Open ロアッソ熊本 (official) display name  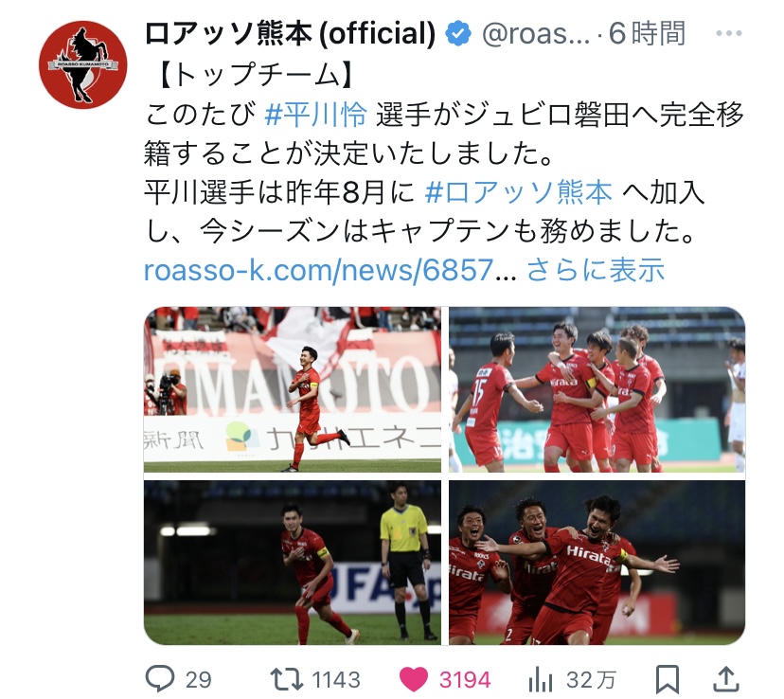[x=290, y=33]
